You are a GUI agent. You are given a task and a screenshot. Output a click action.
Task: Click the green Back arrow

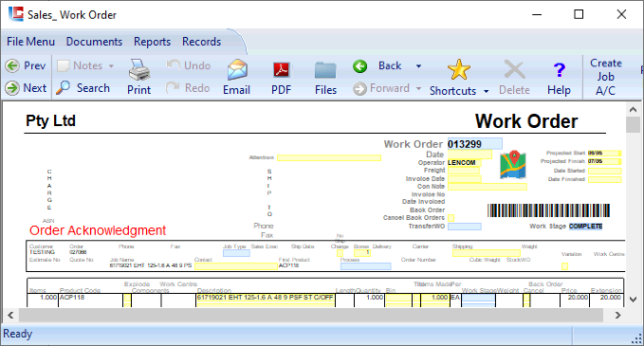pos(360,65)
